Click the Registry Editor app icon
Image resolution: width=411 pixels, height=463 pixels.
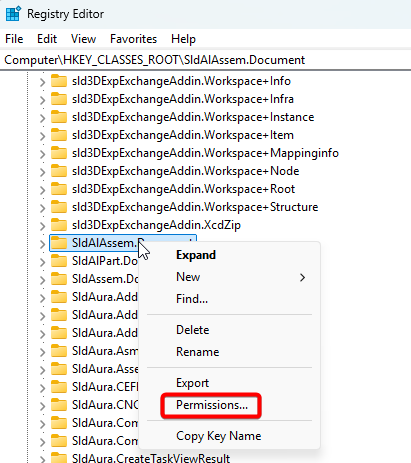click(x=13, y=14)
